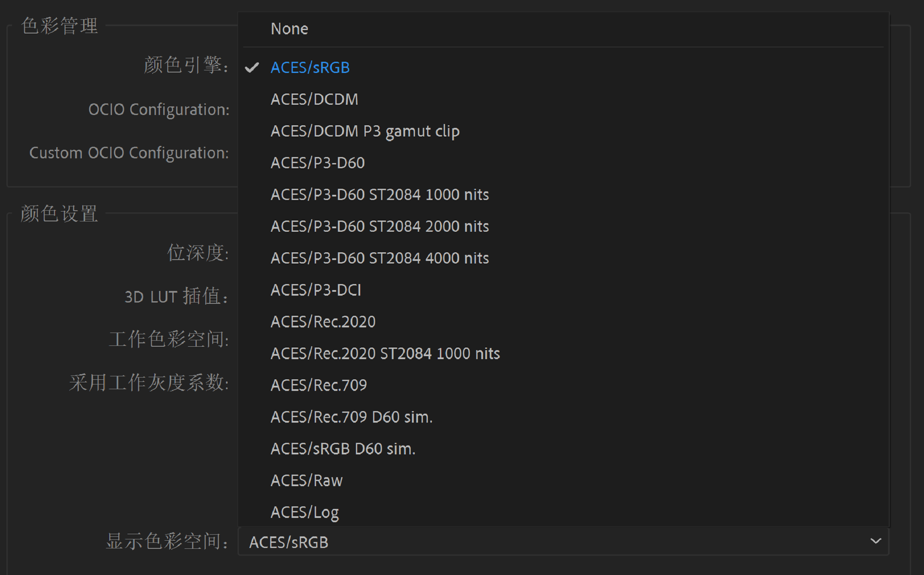The width and height of the screenshot is (924, 575).
Task: Choose ACES/Rec.2020 from the list
Action: 322,321
